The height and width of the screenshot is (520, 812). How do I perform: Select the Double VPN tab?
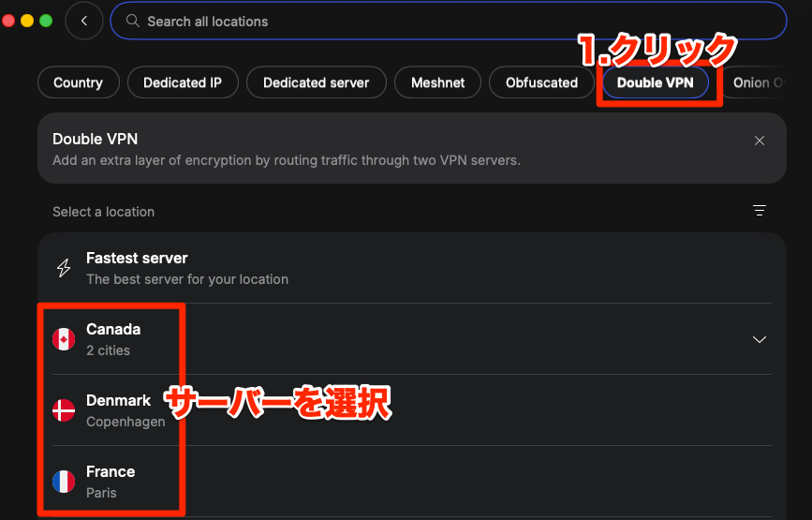click(655, 82)
